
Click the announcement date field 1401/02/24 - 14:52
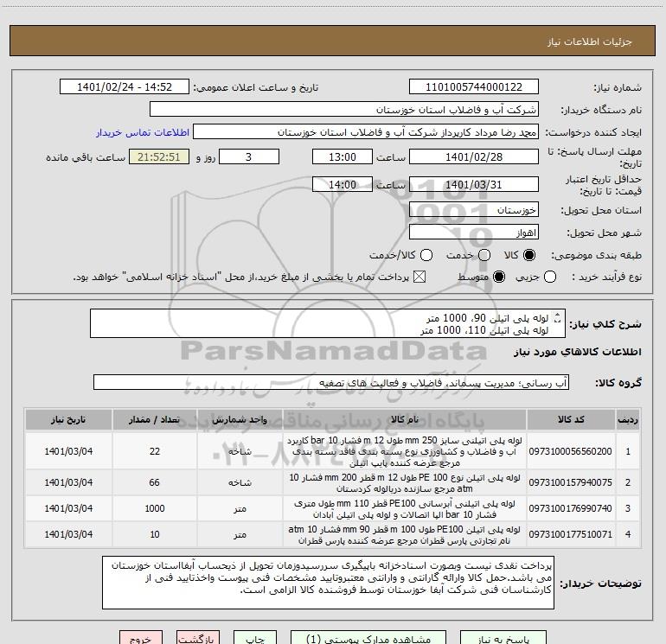point(125,86)
